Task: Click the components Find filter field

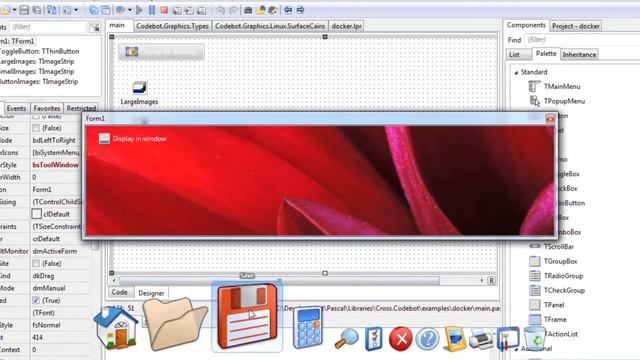Action: pyautogui.click(x=582, y=40)
